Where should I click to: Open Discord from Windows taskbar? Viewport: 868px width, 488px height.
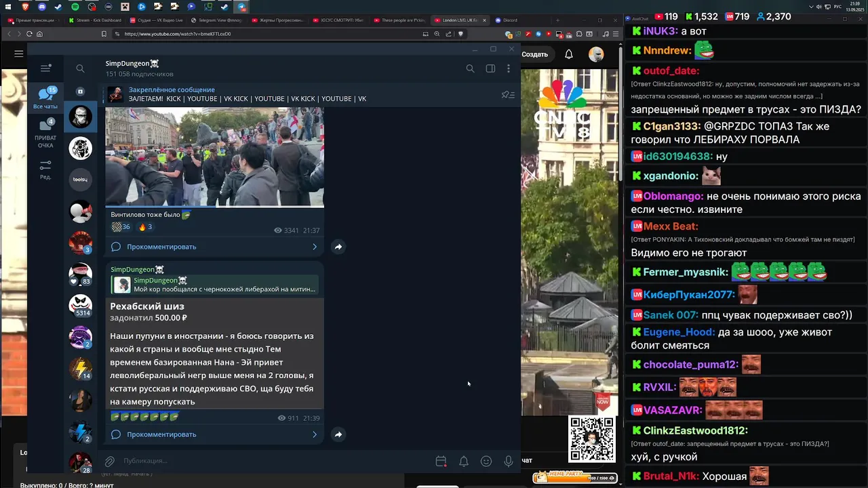(42, 7)
